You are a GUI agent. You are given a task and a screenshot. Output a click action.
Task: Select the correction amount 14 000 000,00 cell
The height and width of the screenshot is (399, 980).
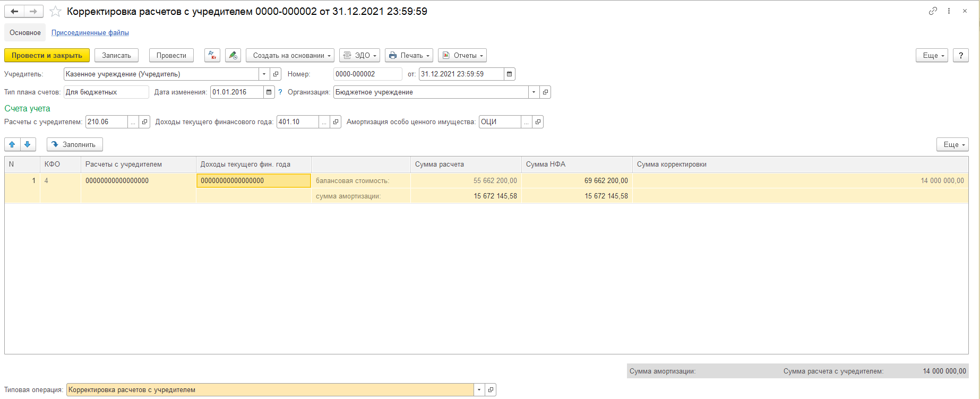[801, 181]
